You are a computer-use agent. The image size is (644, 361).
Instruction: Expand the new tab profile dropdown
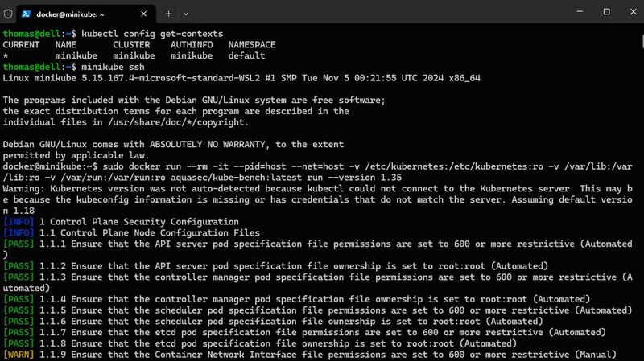click(186, 14)
